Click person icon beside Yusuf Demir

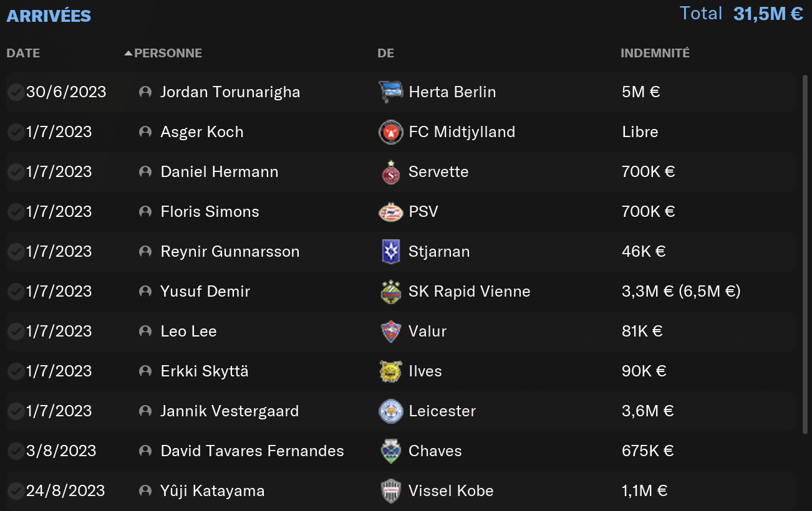coord(145,291)
